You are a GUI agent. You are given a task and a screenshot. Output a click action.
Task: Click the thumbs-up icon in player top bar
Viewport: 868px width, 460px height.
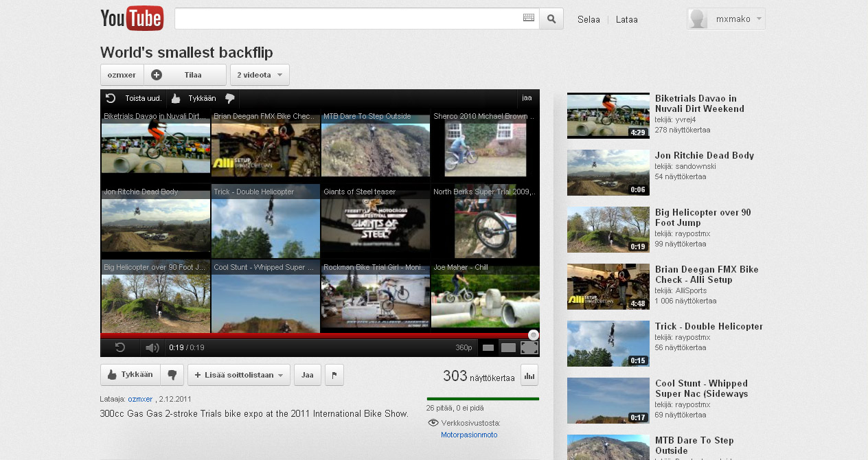176,98
